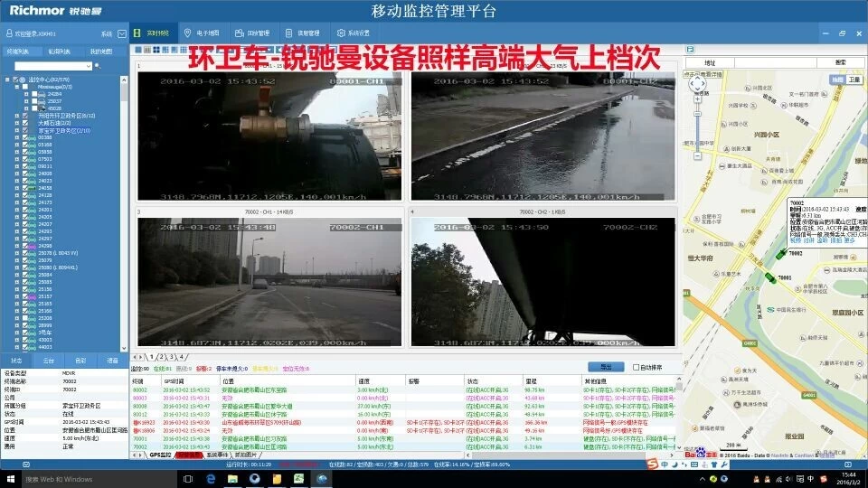Enable the 自动排序 checkbox

636,368
